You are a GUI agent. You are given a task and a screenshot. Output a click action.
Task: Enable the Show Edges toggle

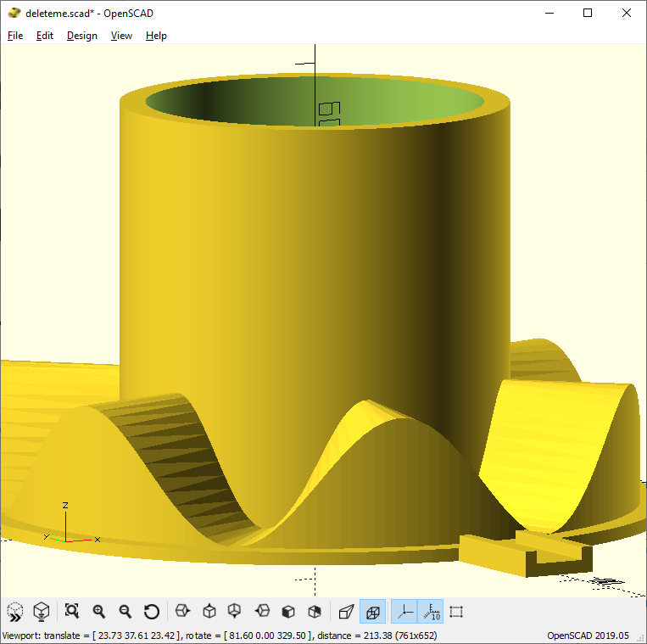tap(457, 611)
